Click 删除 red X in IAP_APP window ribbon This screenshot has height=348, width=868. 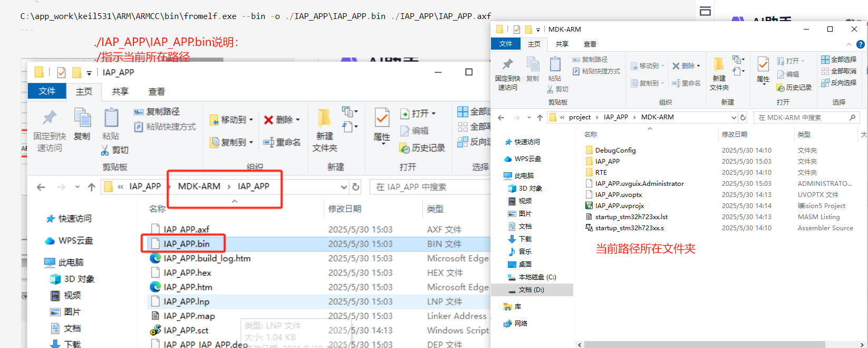[x=268, y=120]
